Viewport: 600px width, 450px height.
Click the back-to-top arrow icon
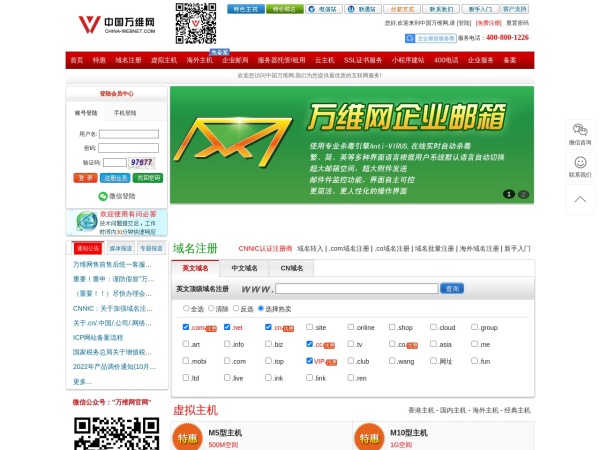(580, 199)
